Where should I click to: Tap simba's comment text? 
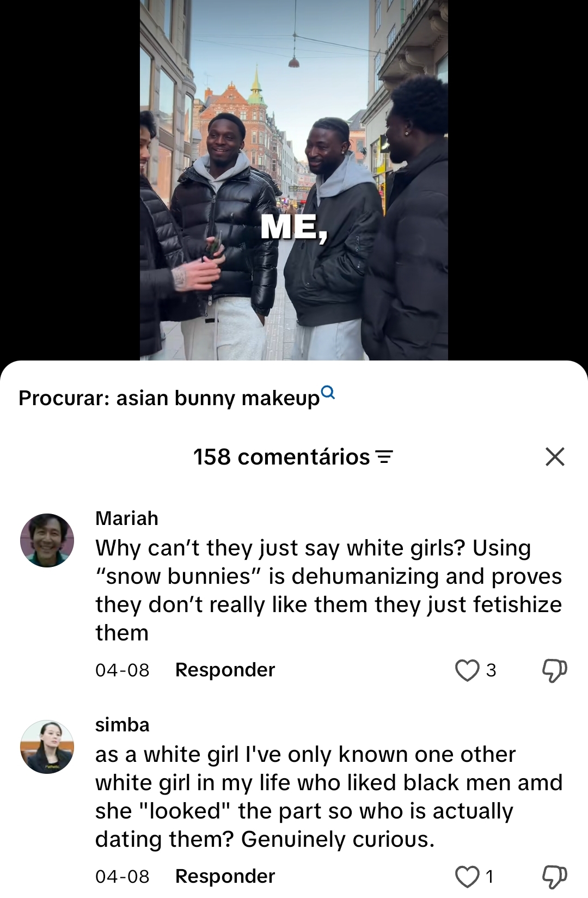[329, 797]
